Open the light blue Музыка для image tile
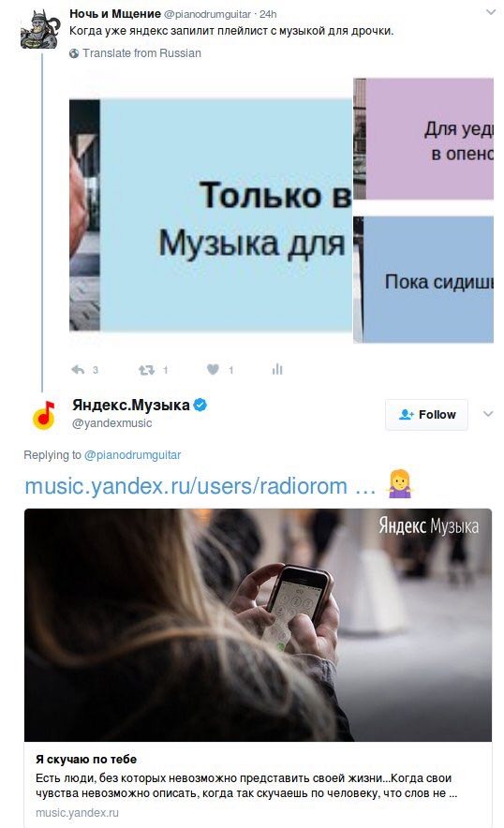 (211, 214)
